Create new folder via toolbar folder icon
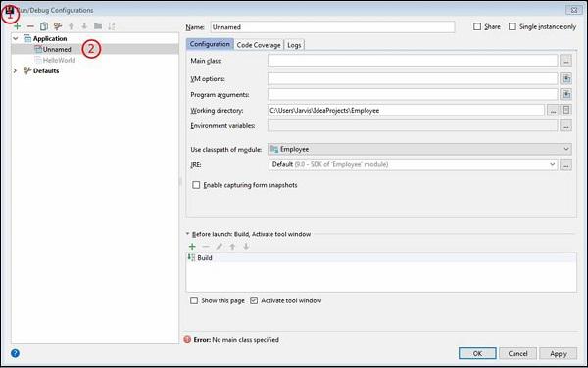Screen dimensions: 588x368 coord(98,26)
